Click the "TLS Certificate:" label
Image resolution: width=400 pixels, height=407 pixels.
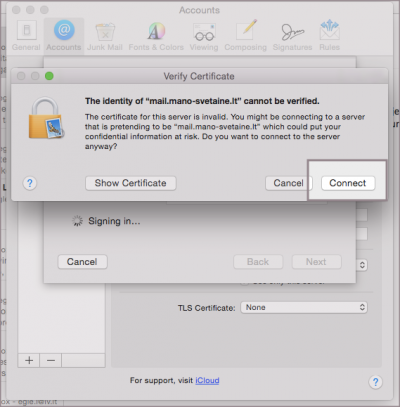click(206, 308)
